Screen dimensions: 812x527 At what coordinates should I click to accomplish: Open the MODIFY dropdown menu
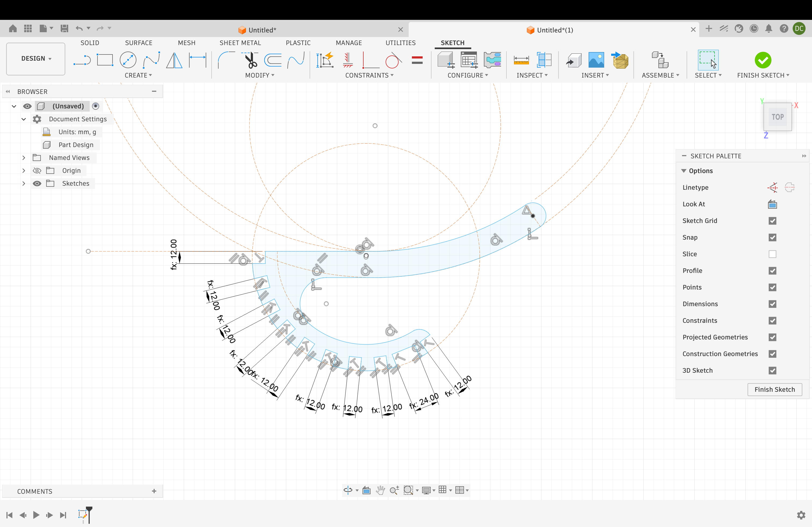(x=260, y=75)
